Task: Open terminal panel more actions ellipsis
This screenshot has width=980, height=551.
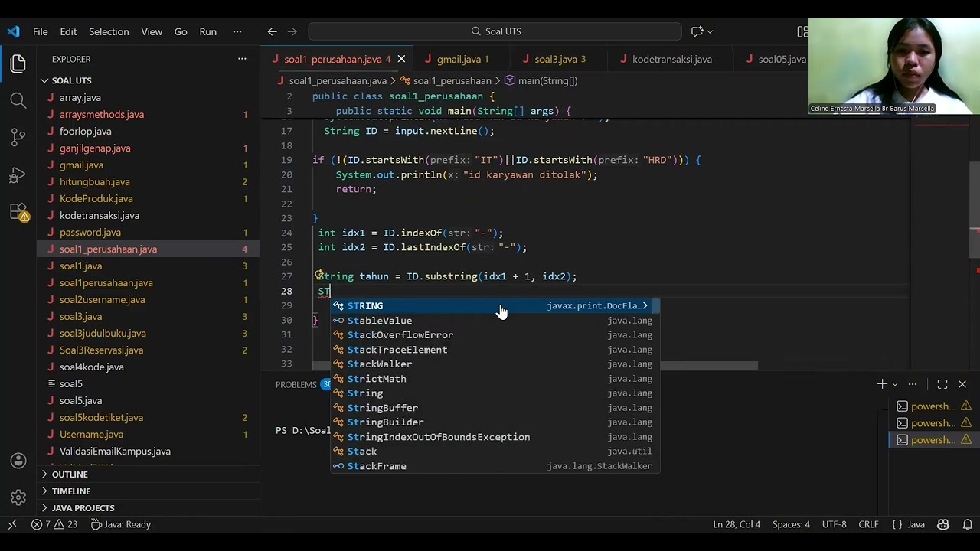Action: (913, 384)
